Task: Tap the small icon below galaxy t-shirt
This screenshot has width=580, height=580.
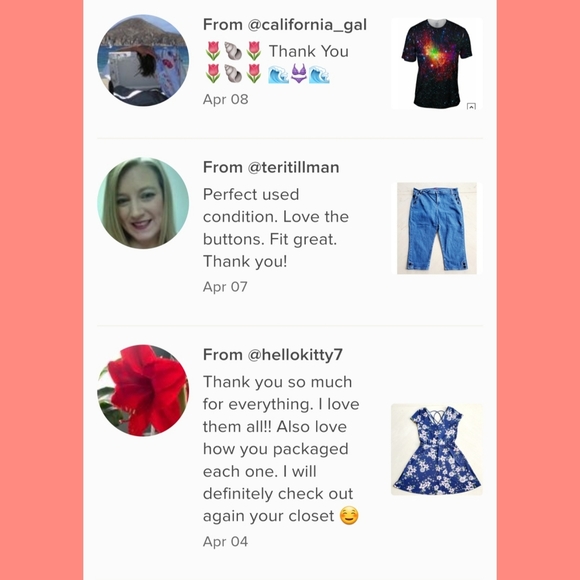Action: pyautogui.click(x=471, y=107)
